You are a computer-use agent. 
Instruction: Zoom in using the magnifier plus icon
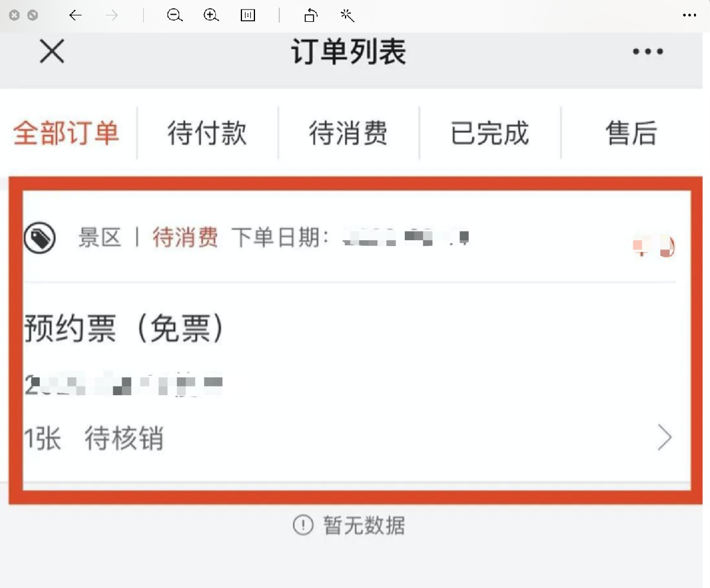211,16
